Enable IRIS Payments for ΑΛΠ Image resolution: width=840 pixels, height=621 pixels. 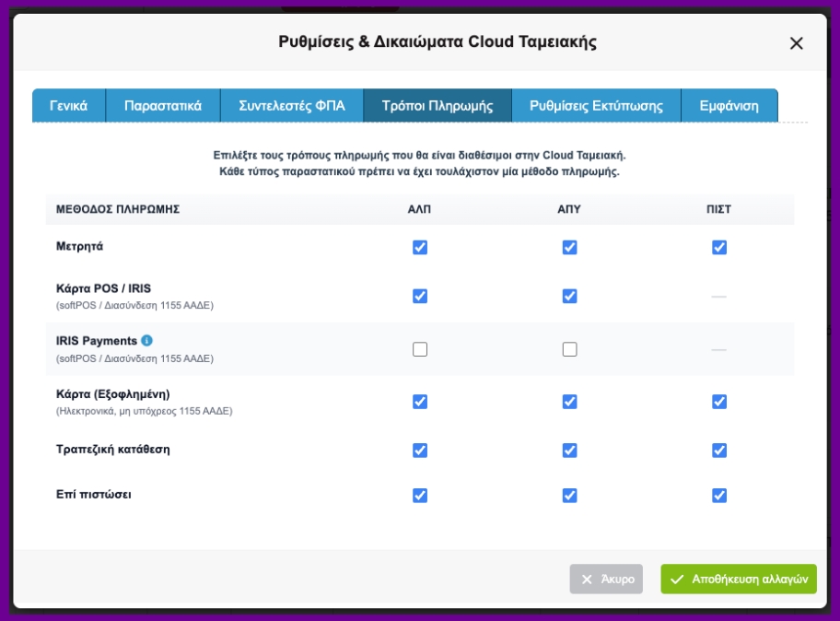[x=420, y=349]
